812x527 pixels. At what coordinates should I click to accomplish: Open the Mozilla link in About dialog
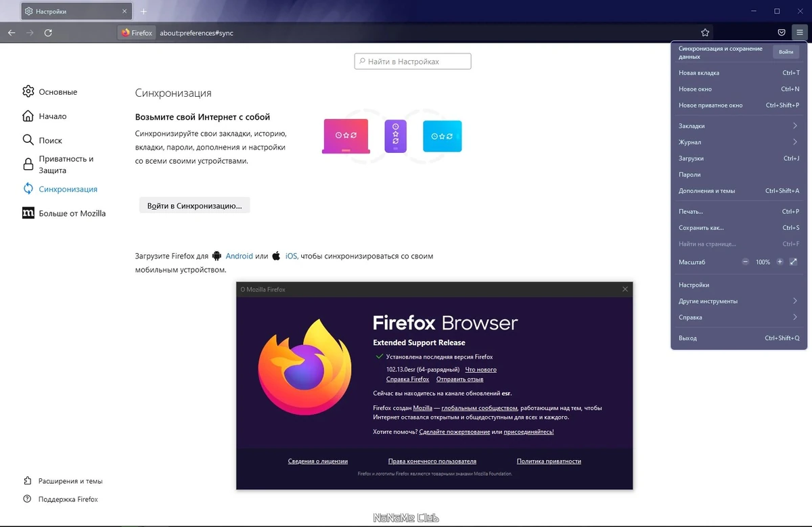click(x=423, y=408)
